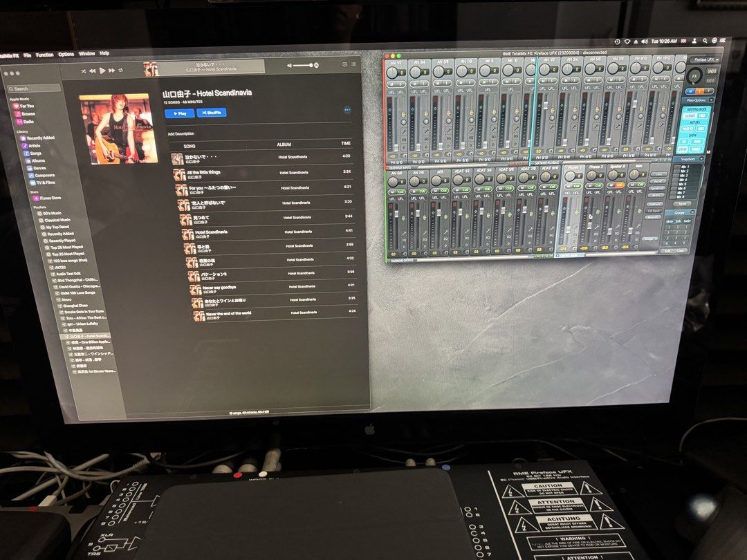Toggle repeat mode in Music toolbar
747x560 pixels.
[x=121, y=71]
